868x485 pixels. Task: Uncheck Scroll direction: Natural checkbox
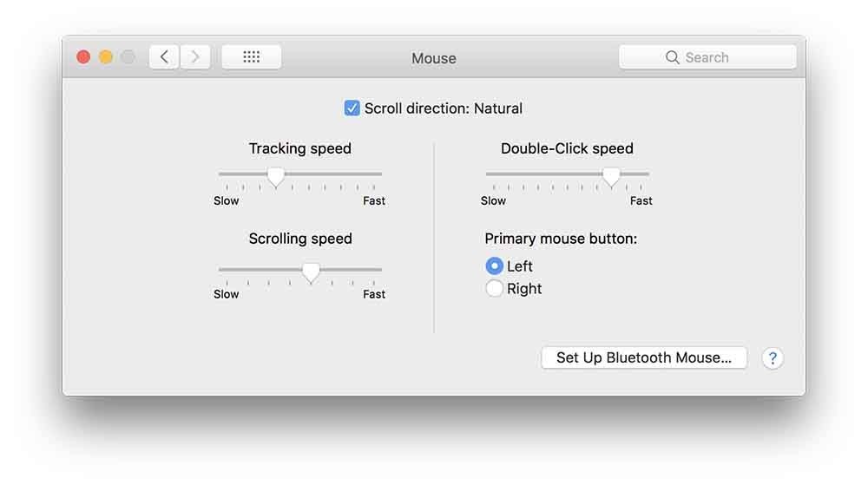(x=352, y=108)
